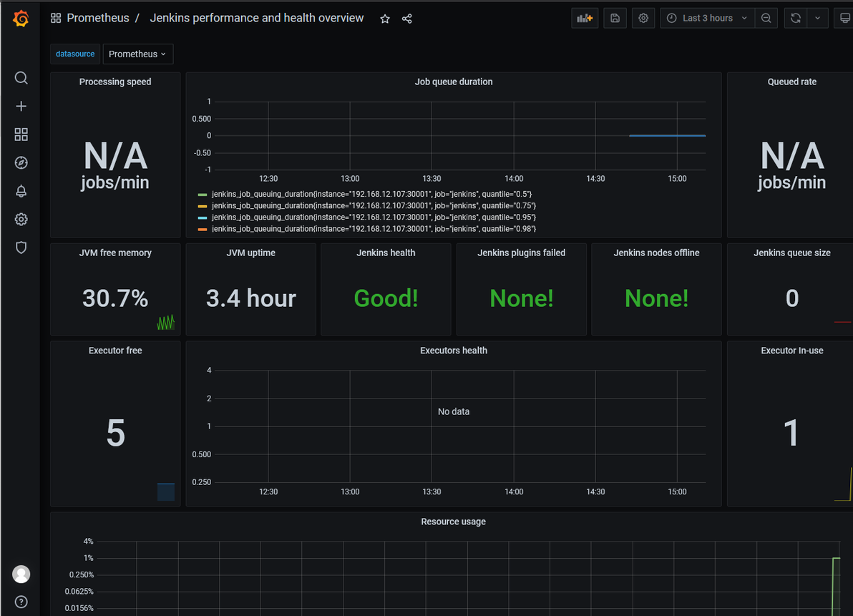Open the Server Admin shield icon
The height and width of the screenshot is (616, 853).
coord(21,248)
